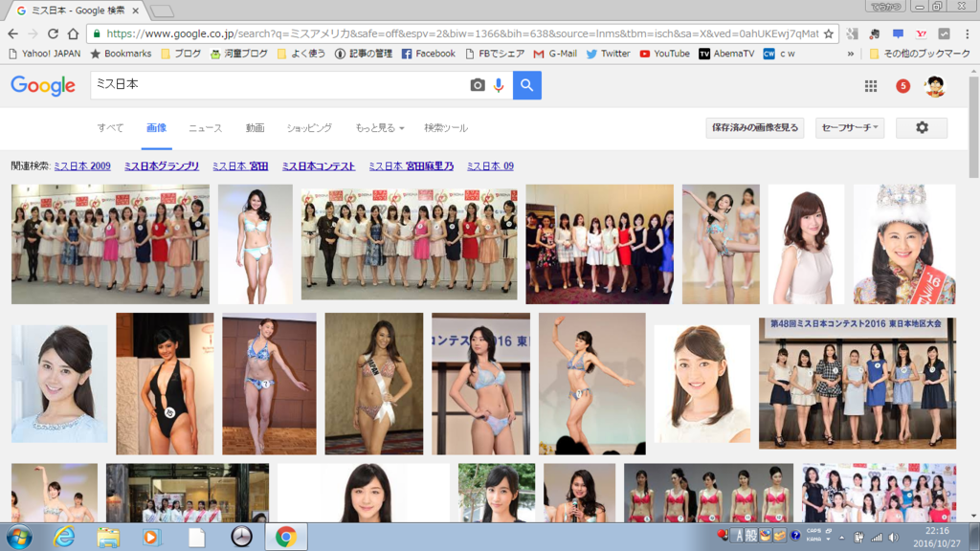980x551 pixels.
Task: Open search settings with the gear icon
Action: tap(922, 127)
